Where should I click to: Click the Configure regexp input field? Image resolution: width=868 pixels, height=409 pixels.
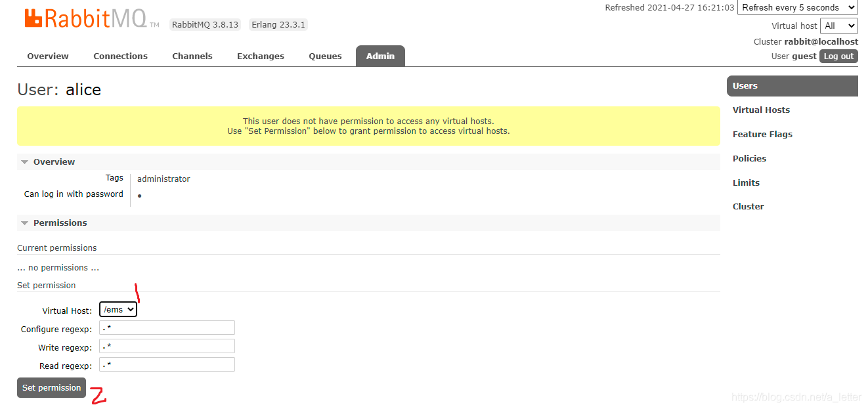coord(167,328)
